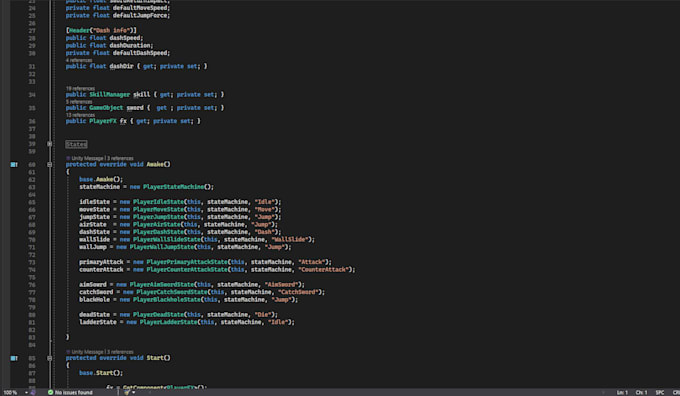The width and height of the screenshot is (680, 396).
Task: Click the green No issues found checkmark
Action: [x=50, y=392]
